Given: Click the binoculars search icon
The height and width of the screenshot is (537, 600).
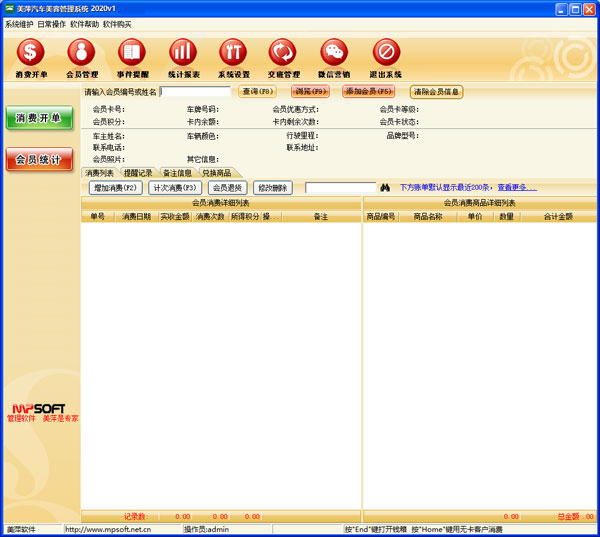Looking at the screenshot, I should pyautogui.click(x=384, y=187).
